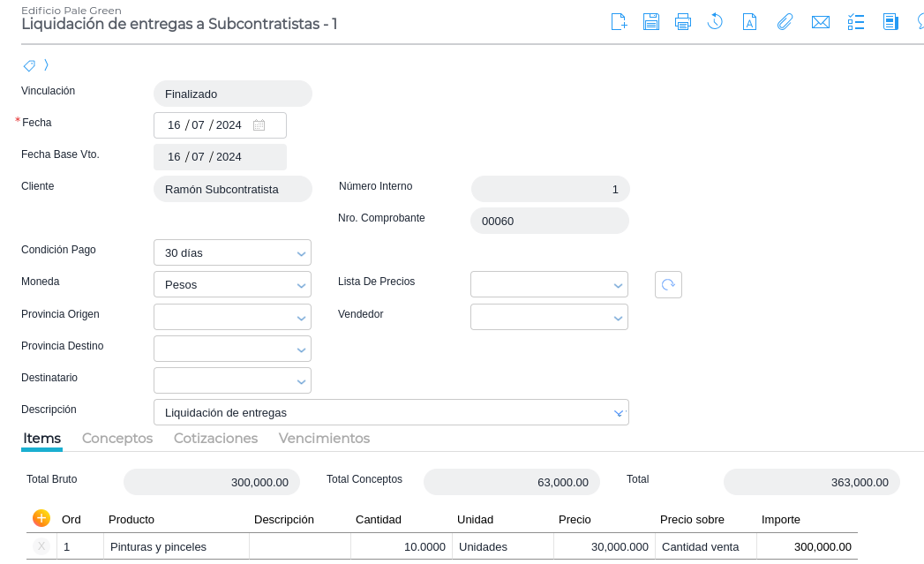Attach a file with the paperclip icon

tap(785, 22)
